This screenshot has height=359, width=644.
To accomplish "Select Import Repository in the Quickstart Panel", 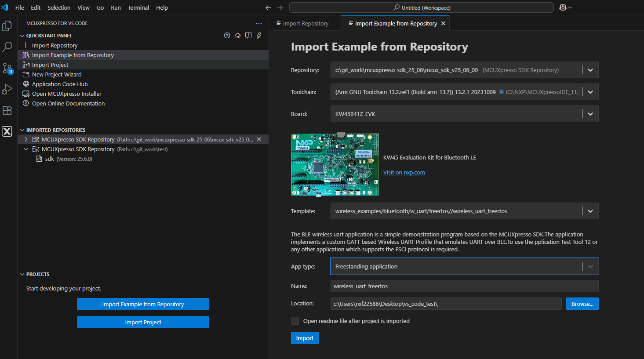I will coord(54,45).
